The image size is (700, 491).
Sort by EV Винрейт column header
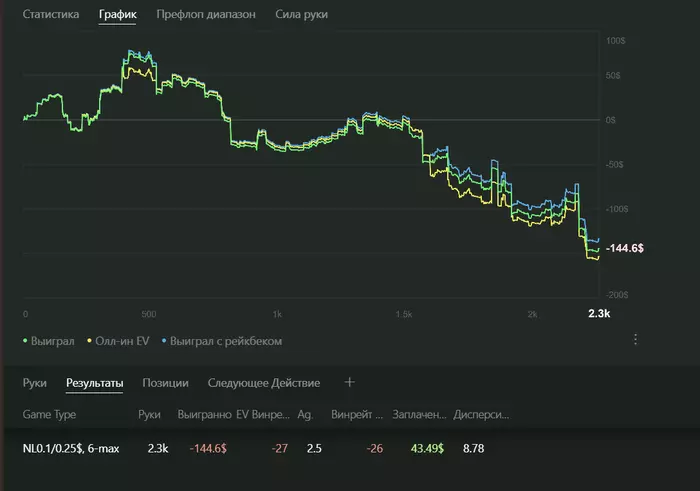pyautogui.click(x=263, y=414)
